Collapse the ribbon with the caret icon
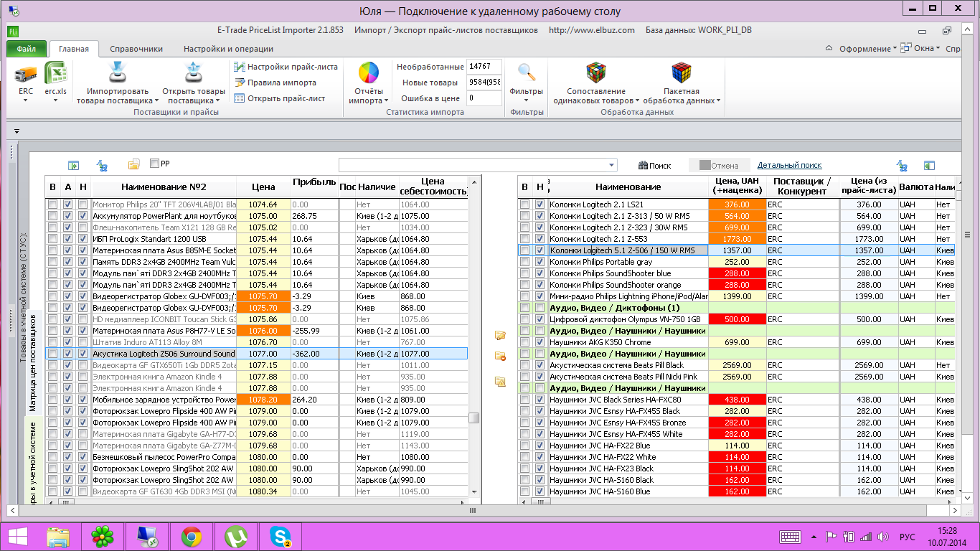The height and width of the screenshot is (551, 980). pos(829,49)
